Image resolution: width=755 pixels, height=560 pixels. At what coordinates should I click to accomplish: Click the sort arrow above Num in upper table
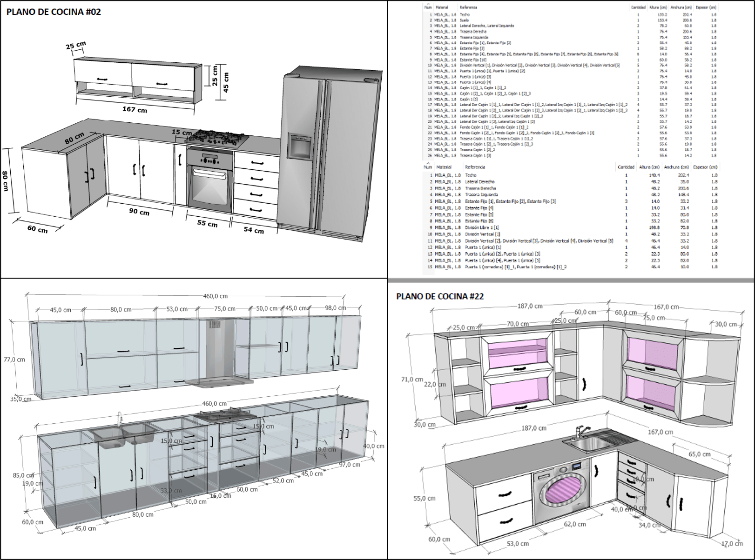[x=427, y=3]
